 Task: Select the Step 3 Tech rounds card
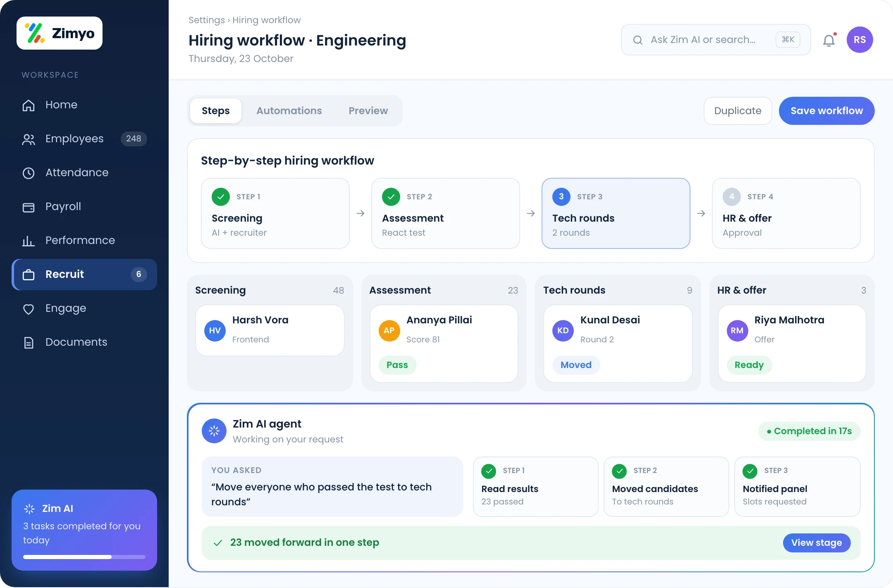click(616, 213)
